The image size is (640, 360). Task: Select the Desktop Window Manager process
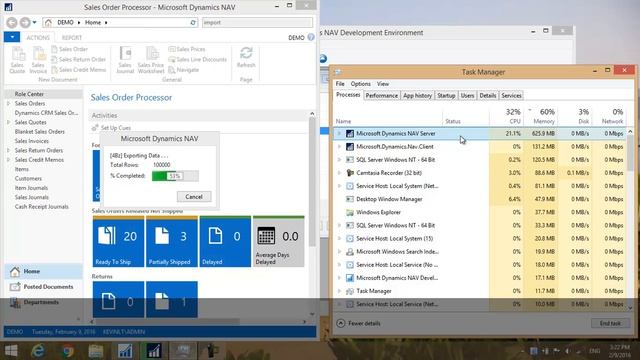point(480,199)
